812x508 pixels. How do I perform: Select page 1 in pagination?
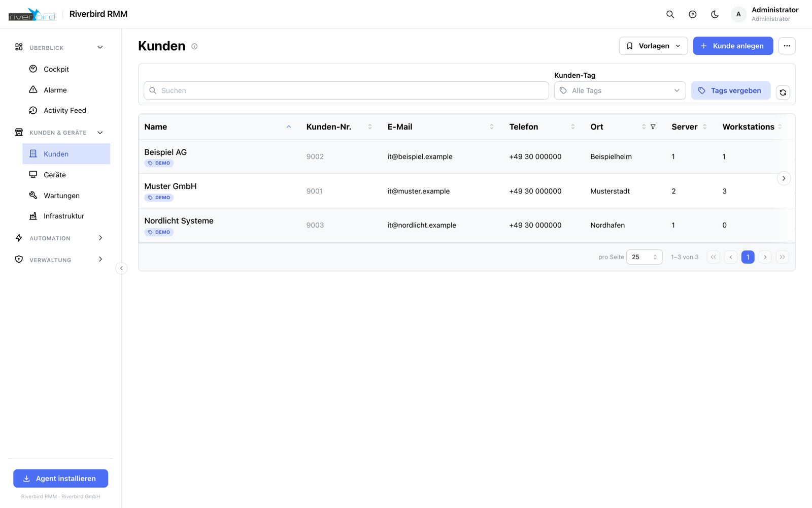748,257
